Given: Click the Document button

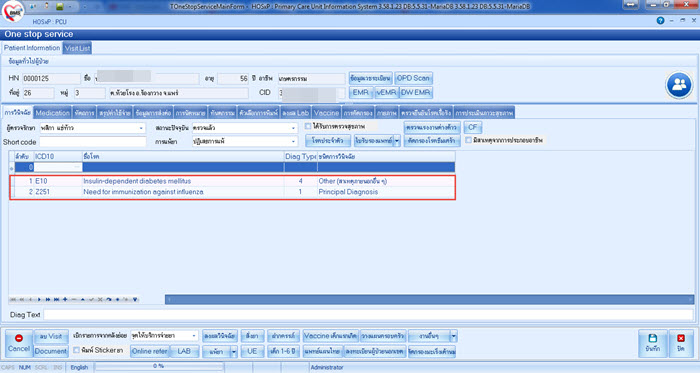Looking at the screenshot, I should (x=51, y=351).
